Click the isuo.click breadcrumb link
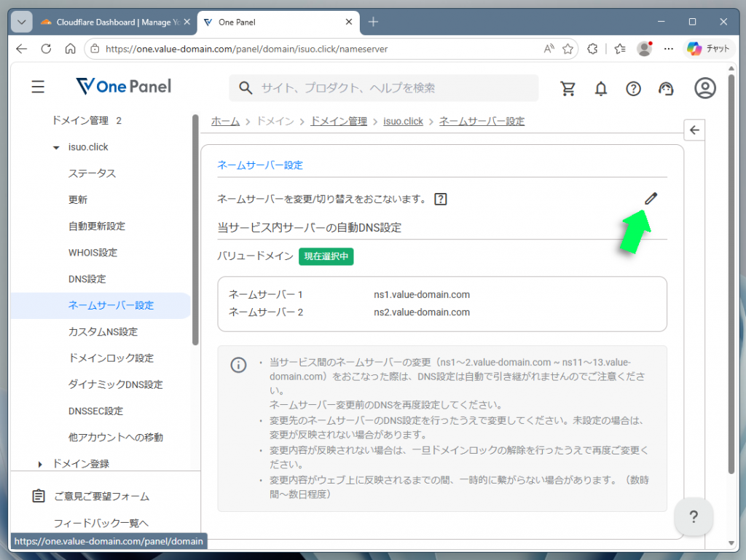 tap(403, 121)
